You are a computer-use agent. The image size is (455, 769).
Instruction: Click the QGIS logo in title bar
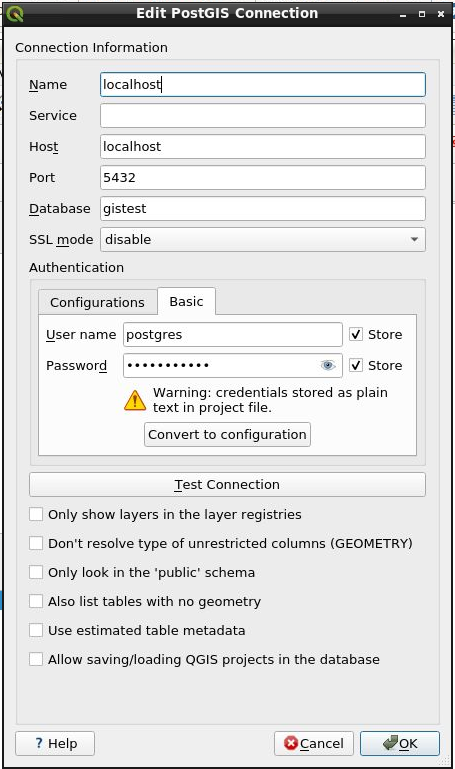15,14
